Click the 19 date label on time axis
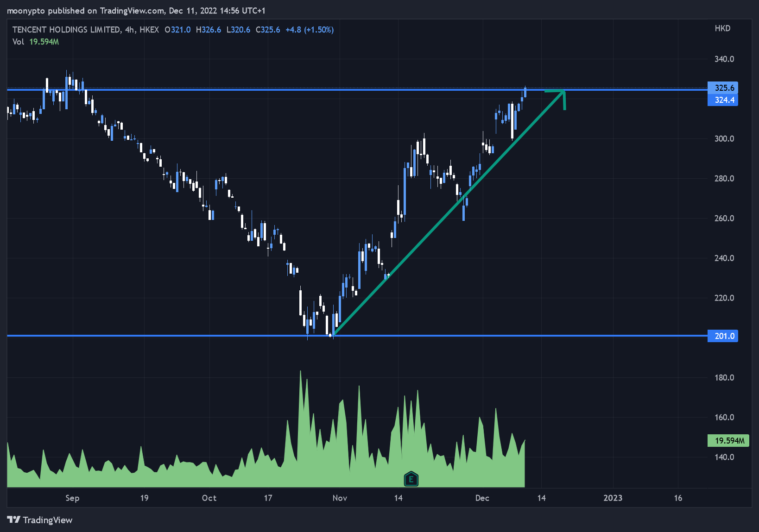This screenshot has width=759, height=532. [144, 498]
